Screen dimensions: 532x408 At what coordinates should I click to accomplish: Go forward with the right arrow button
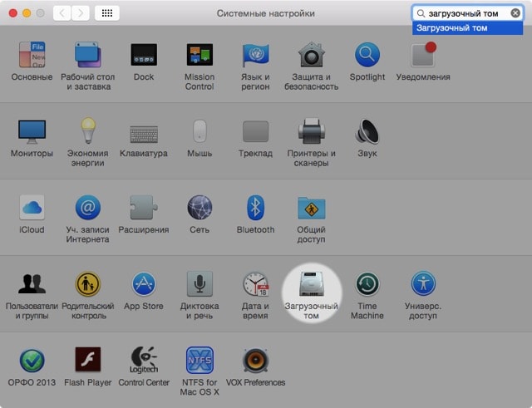(x=81, y=13)
